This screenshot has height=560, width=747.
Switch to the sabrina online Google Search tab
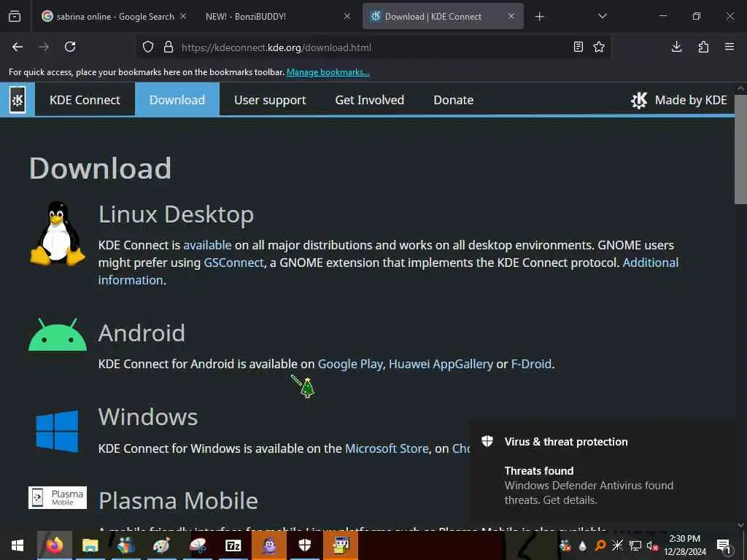point(115,16)
